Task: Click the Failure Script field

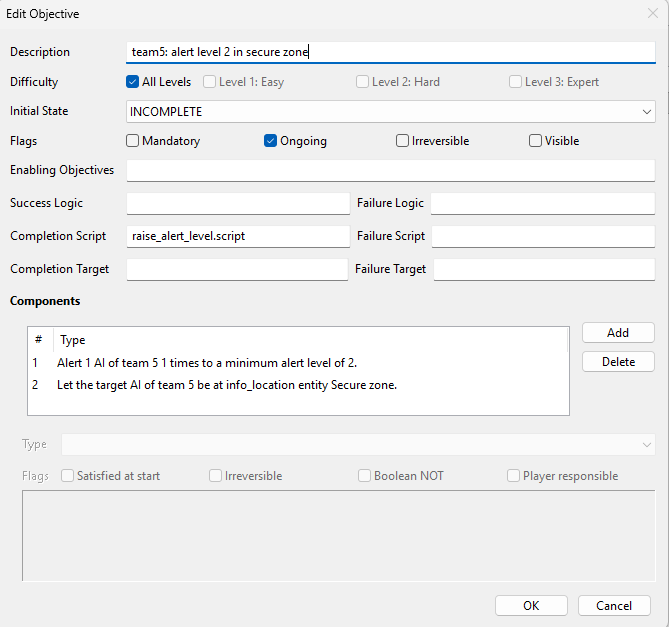Action: [x=542, y=237]
